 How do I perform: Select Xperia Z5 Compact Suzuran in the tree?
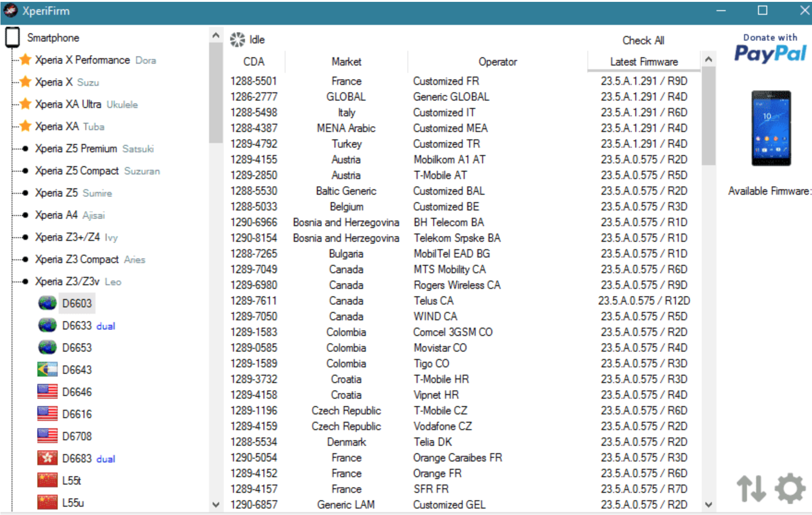[97, 171]
